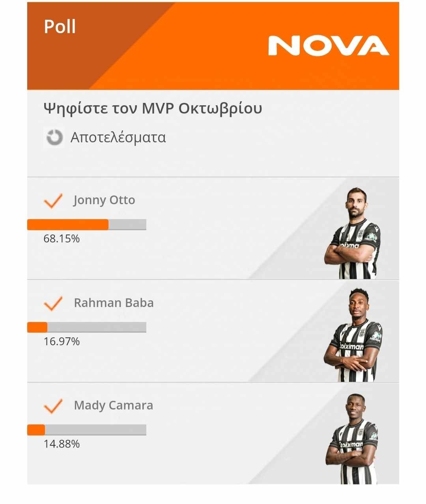Click Jonny Otto's vote progress bar
Screen dimensions: 426x504
coord(87,225)
